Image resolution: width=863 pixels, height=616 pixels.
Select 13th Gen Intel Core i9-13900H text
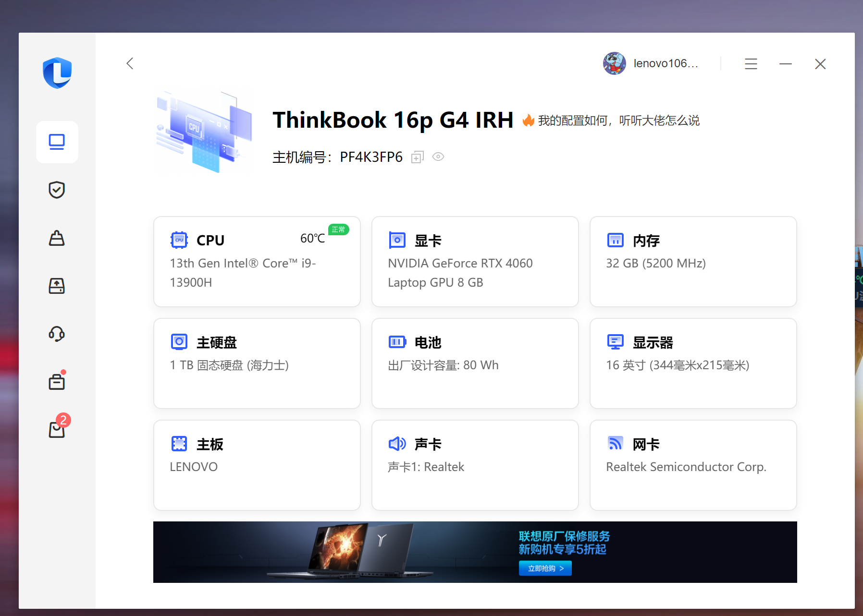click(243, 273)
